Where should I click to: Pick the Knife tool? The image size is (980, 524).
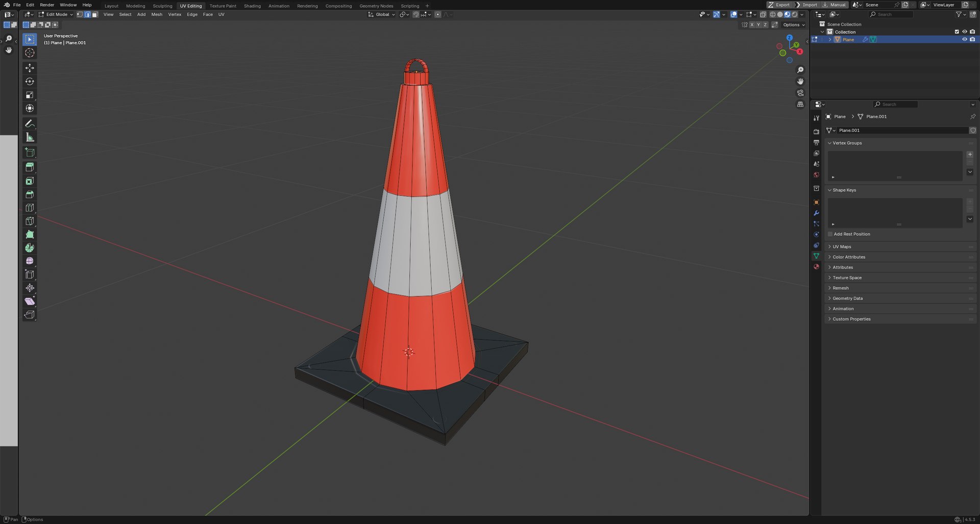tap(30, 221)
